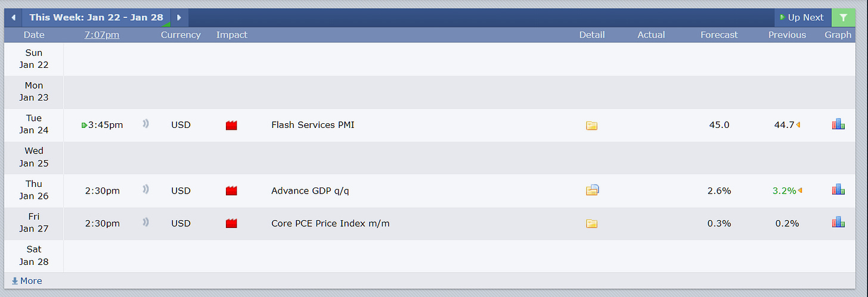Open detail folder for Flash Services PMI

[591, 126]
